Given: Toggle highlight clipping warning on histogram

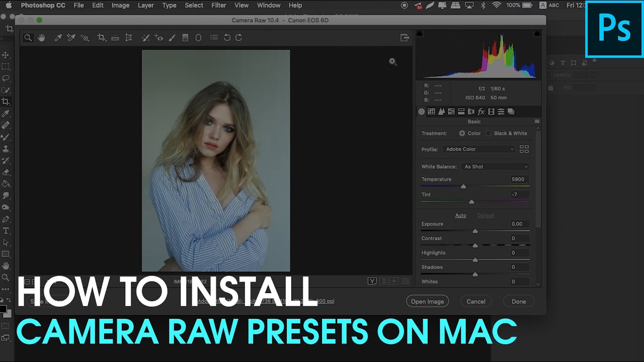Looking at the screenshot, I should (x=537, y=34).
